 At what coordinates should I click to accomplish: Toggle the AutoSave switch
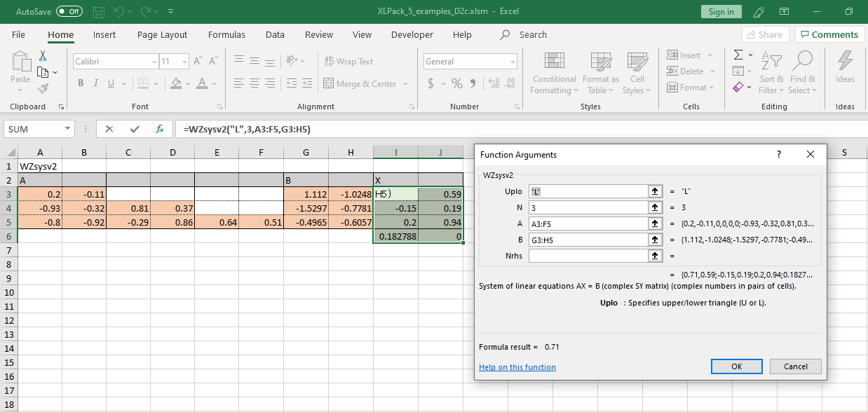pyautogui.click(x=69, y=12)
